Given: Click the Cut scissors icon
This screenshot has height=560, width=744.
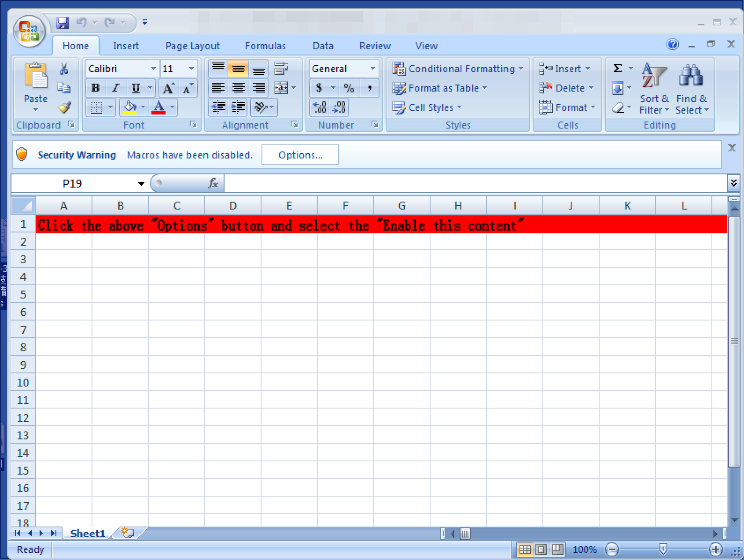Looking at the screenshot, I should (64, 69).
